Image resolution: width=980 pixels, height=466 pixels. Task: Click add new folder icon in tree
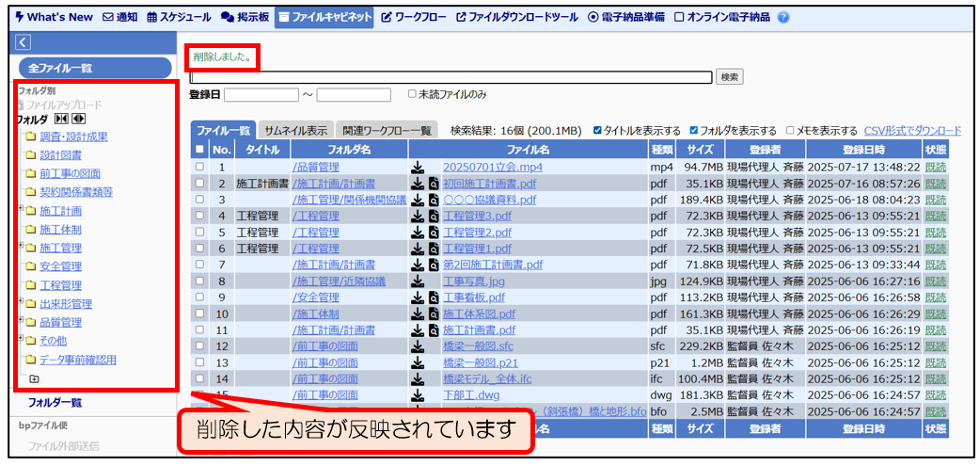click(x=35, y=378)
